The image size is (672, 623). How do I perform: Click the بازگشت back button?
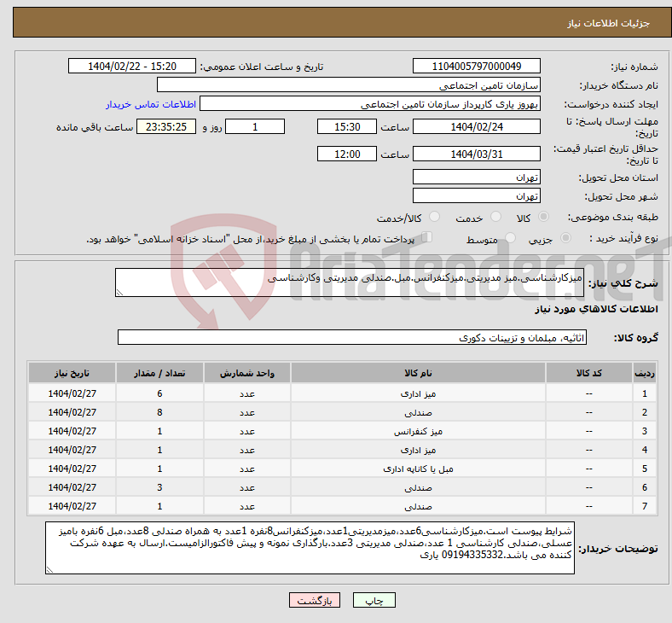click(x=314, y=600)
